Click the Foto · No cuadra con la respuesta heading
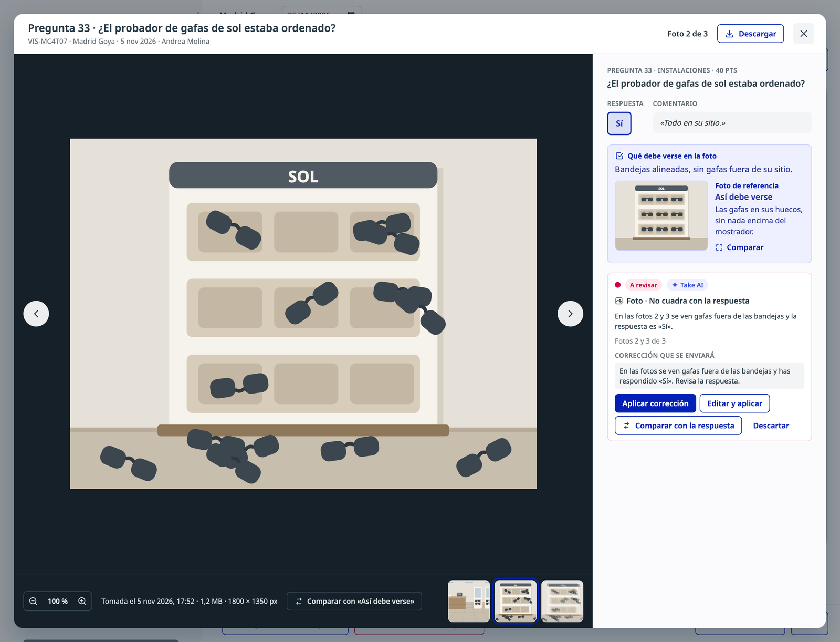 click(x=688, y=301)
